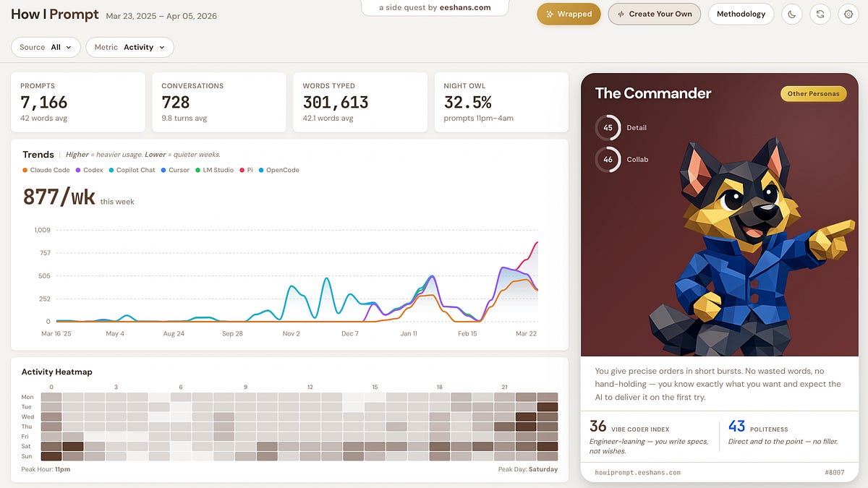Toggle dark mode with the moon icon
Viewport: 868px width, 488px height.
click(791, 14)
